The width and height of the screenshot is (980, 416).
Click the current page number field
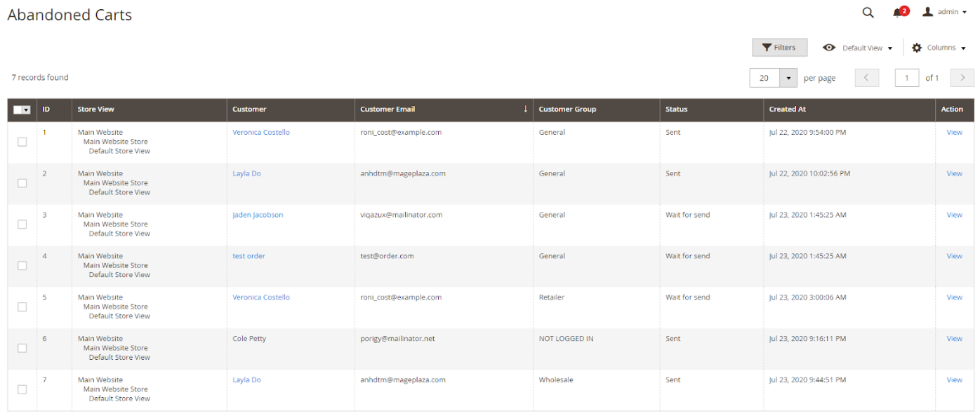906,78
